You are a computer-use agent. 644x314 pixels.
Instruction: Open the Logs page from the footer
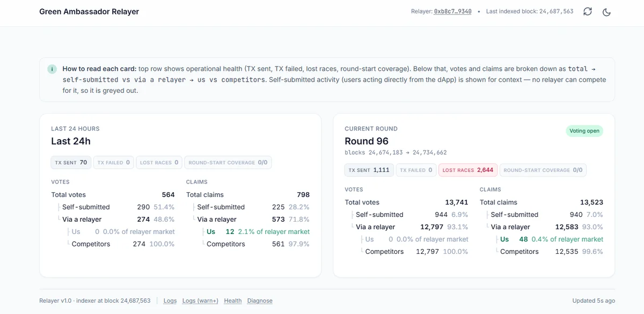170,301
